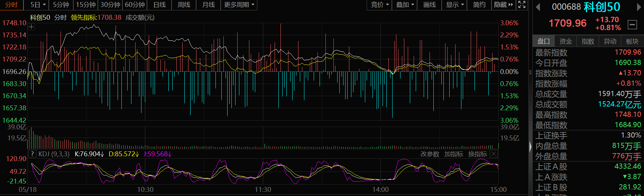The height and width of the screenshot is (196, 644).
Task: Collapse right panel with side arrow handle
Action: 530,147
